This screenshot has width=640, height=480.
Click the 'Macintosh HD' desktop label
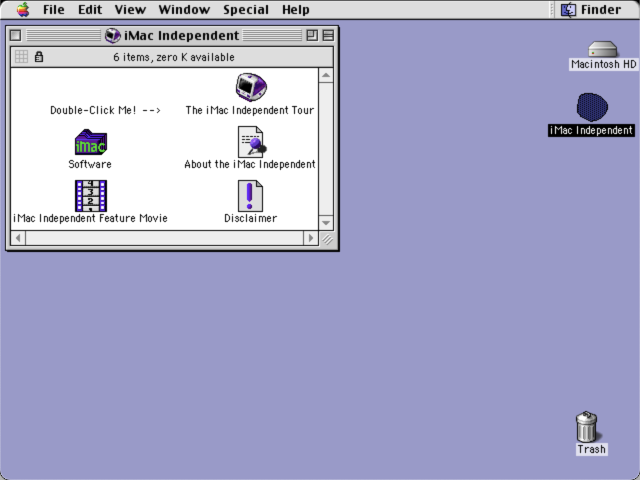tap(603, 64)
